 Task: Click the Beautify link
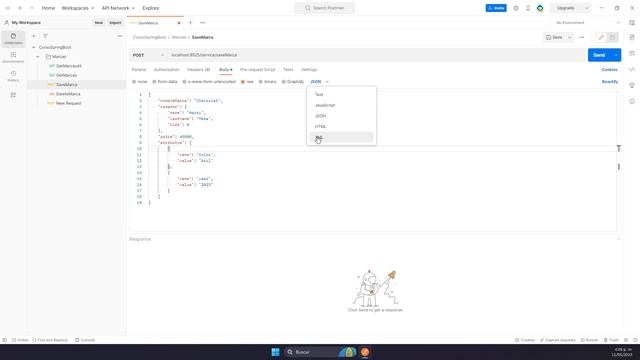pos(610,82)
